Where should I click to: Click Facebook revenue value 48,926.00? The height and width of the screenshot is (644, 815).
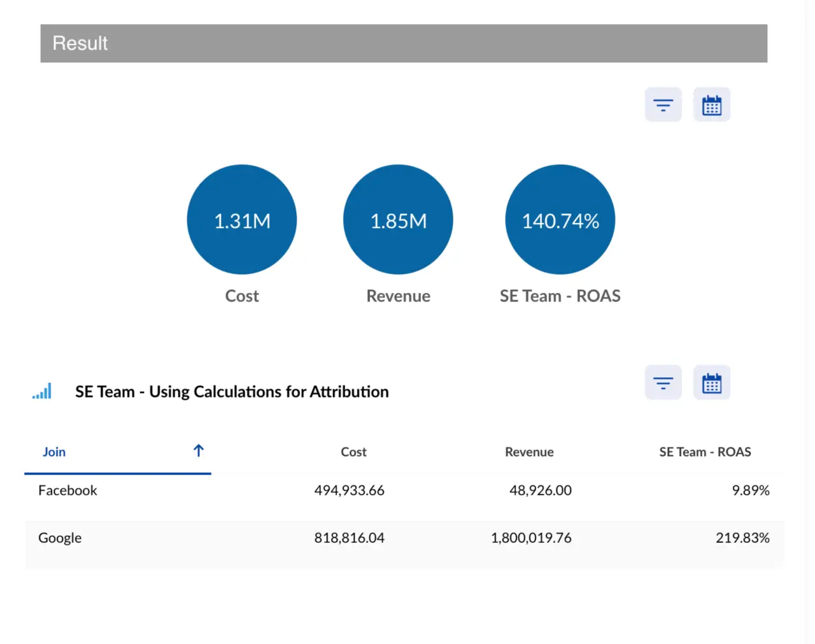click(x=541, y=490)
